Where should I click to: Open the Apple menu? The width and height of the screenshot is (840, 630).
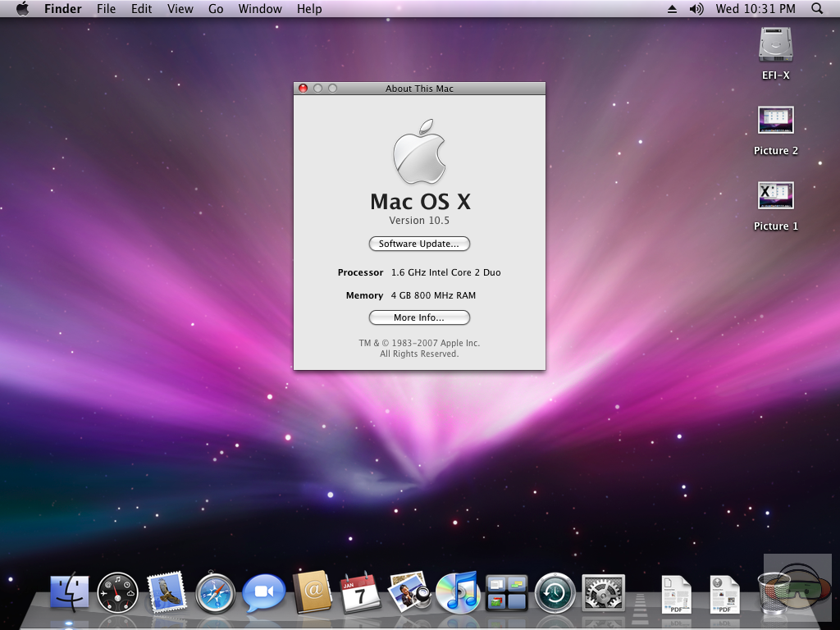[22, 9]
